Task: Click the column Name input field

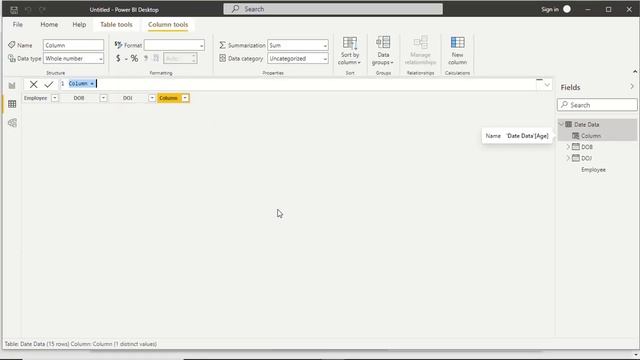Action: [73, 45]
